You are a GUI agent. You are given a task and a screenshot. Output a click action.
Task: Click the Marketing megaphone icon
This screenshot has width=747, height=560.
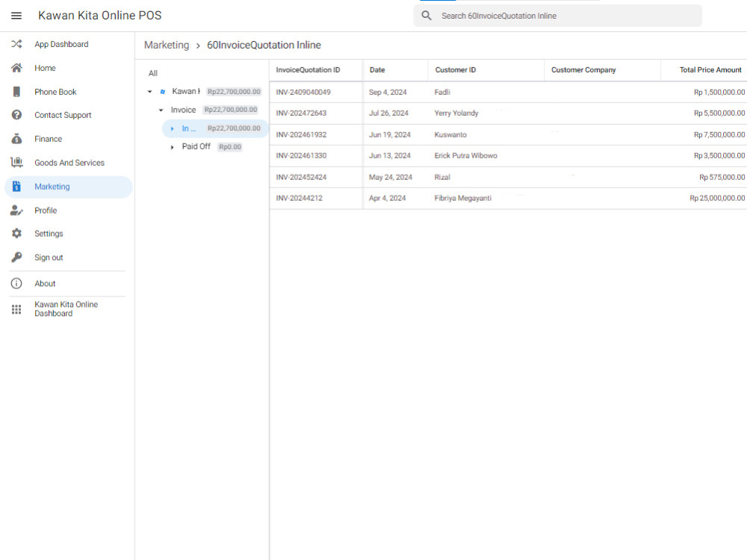16,186
